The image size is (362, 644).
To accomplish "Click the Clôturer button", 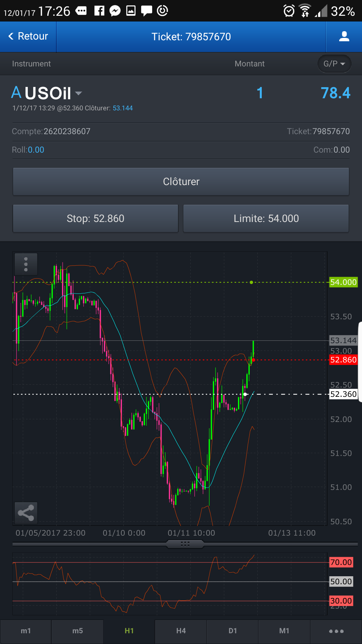I will point(181,181).
